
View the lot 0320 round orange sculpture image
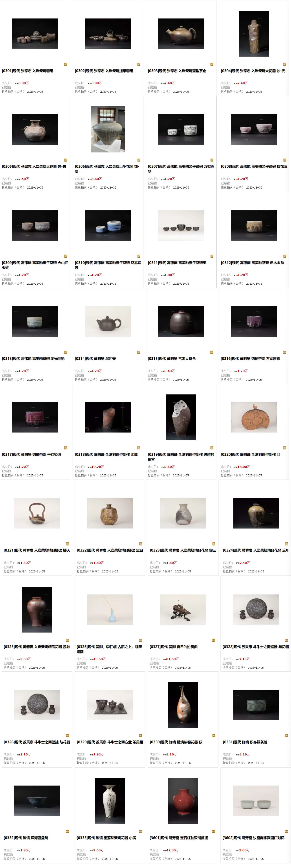pos(254,417)
